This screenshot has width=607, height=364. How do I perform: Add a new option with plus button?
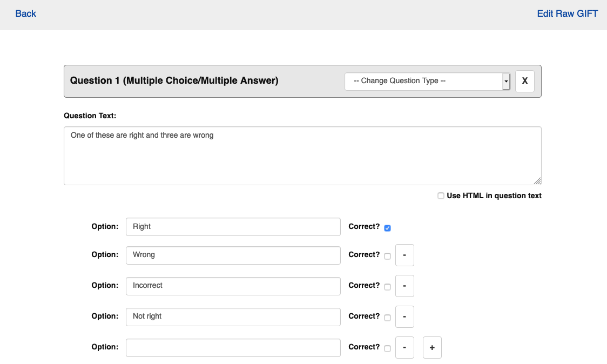[432, 347]
